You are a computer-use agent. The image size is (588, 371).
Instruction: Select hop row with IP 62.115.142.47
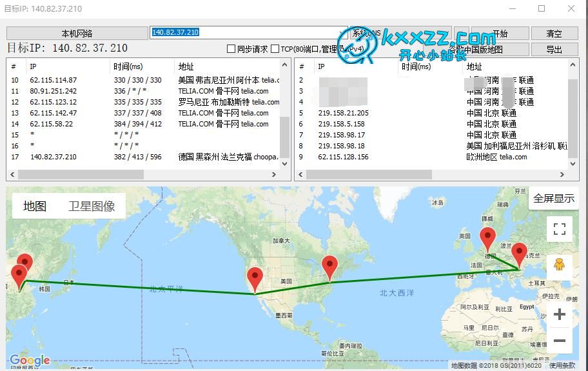pos(144,112)
